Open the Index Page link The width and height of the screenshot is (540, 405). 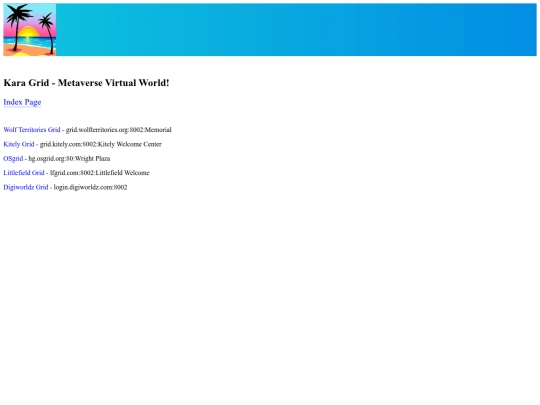click(x=22, y=102)
